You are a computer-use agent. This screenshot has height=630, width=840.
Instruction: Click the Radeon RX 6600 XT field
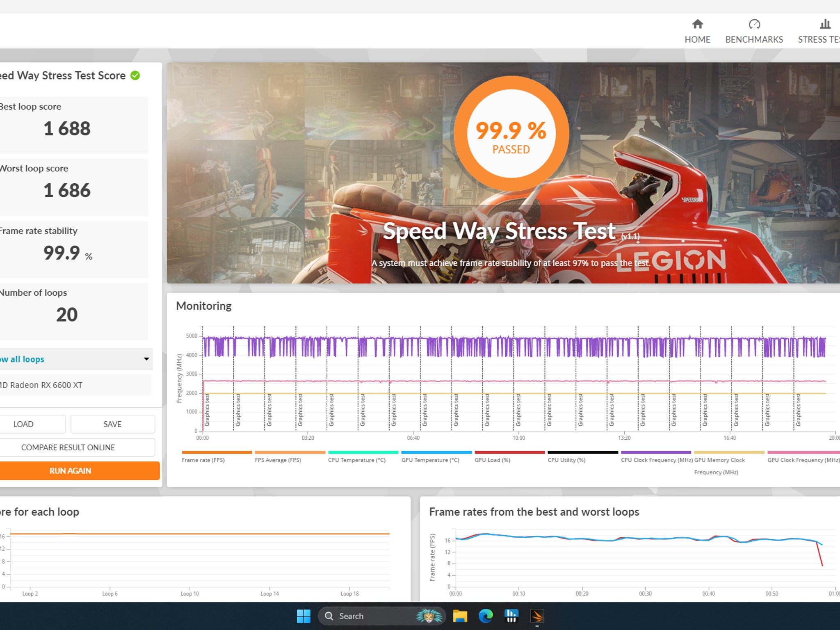[x=75, y=385]
